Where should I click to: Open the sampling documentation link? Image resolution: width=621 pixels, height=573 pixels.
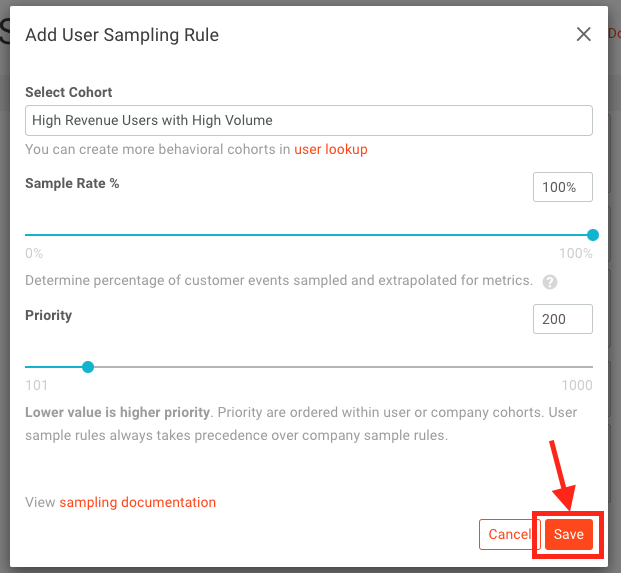[137, 502]
